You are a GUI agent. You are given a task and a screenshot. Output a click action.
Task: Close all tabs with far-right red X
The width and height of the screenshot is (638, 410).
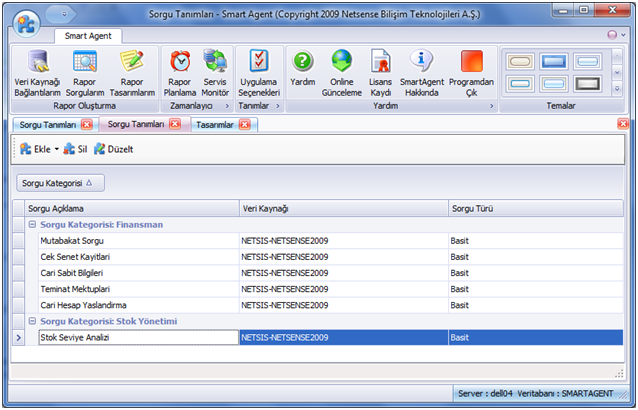pos(623,124)
